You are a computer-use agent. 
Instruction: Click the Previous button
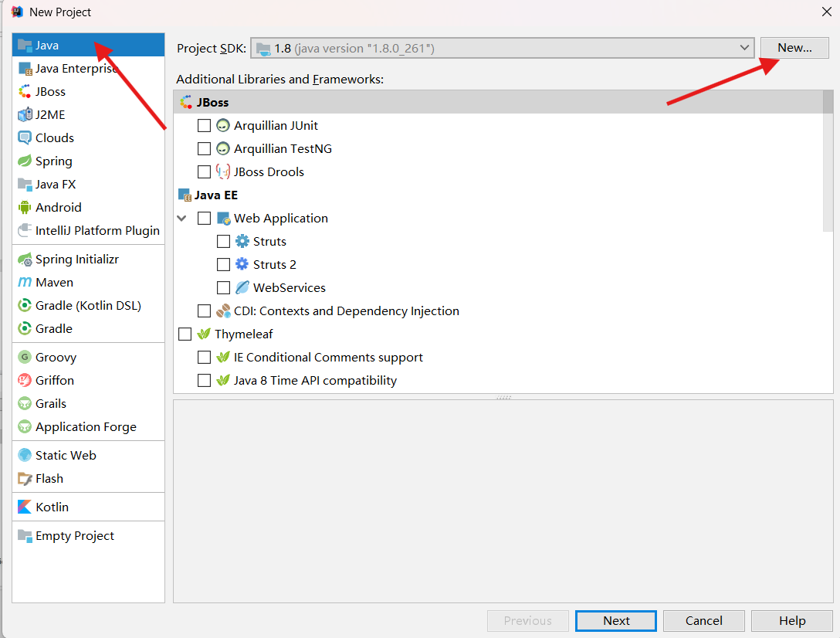coord(527,621)
